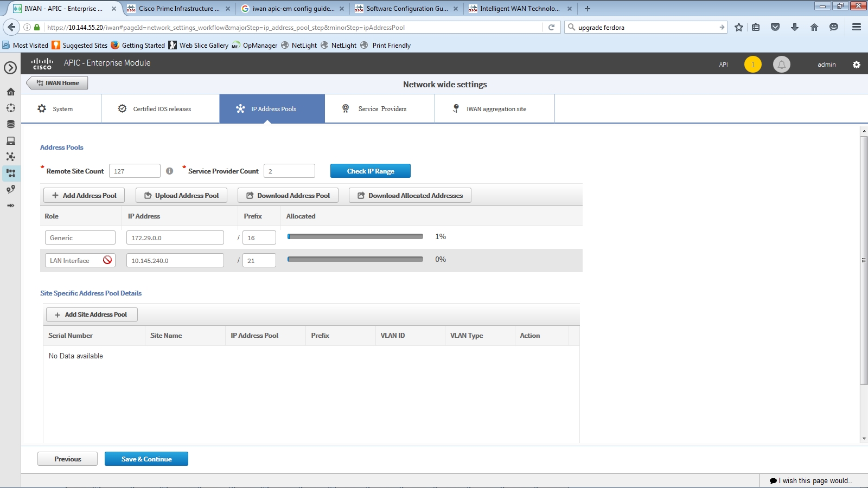Click Add Address Pool button
This screenshot has width=868, height=488.
(x=84, y=195)
